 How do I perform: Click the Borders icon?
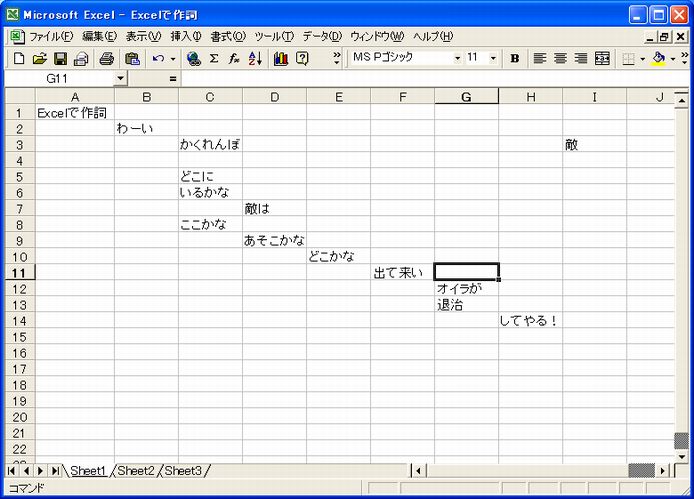click(x=628, y=58)
